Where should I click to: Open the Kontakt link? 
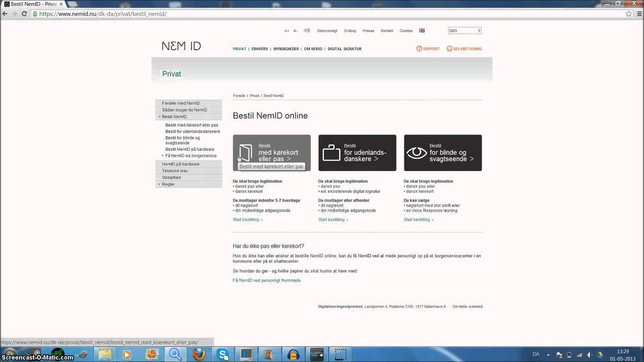pos(387,31)
